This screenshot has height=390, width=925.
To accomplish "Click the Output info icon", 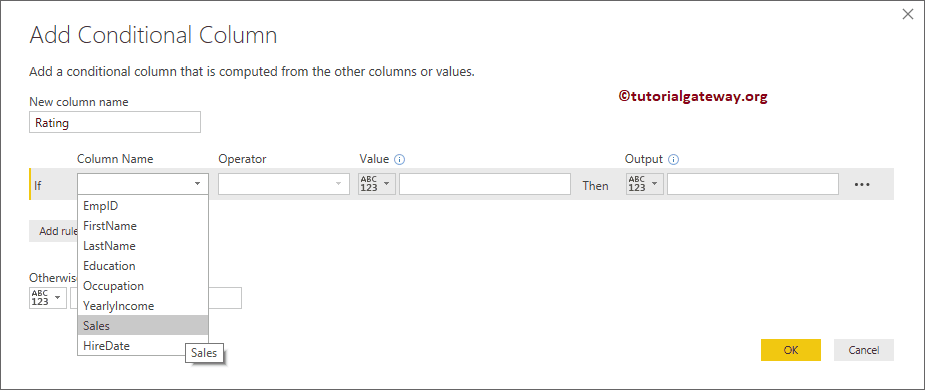I will click(674, 159).
